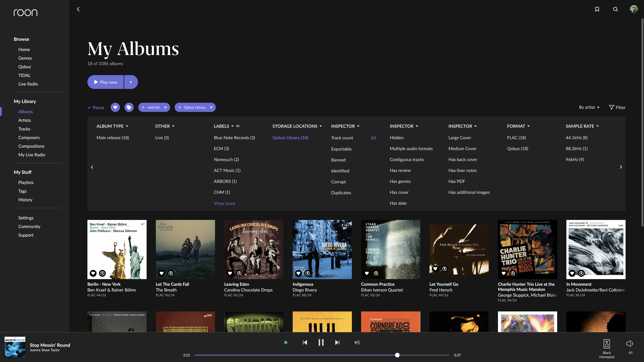The height and width of the screenshot is (362, 644).
Task: Open the volume control icon
Action: click(x=629, y=344)
